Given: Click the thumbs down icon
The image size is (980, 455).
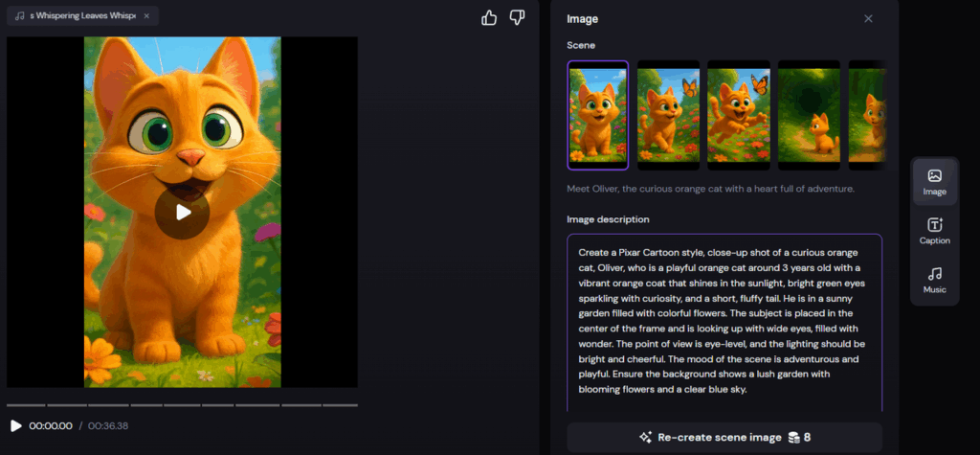Looking at the screenshot, I should coord(517,17).
